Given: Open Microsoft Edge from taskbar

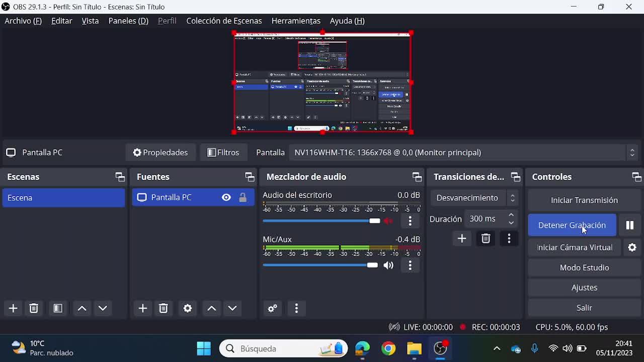Looking at the screenshot, I should pyautogui.click(x=362, y=348).
